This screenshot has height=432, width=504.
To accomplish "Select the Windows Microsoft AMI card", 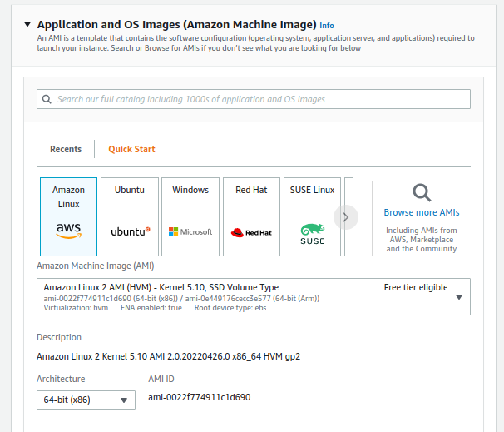I will pos(190,216).
